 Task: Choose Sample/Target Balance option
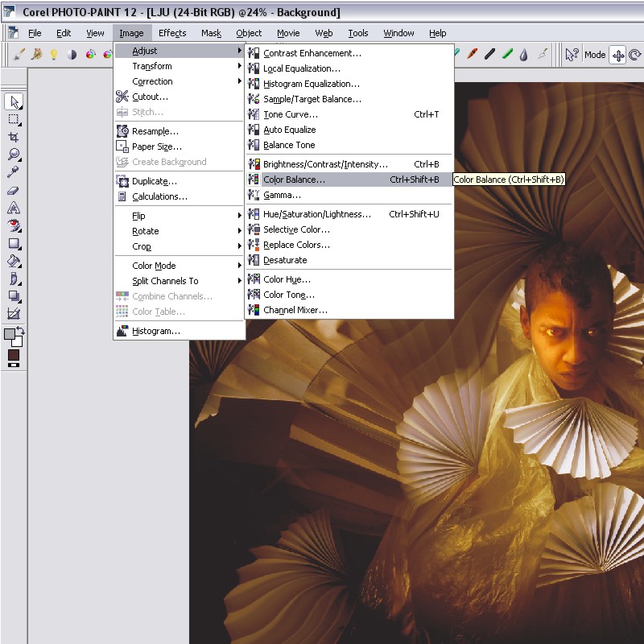pyautogui.click(x=349, y=99)
